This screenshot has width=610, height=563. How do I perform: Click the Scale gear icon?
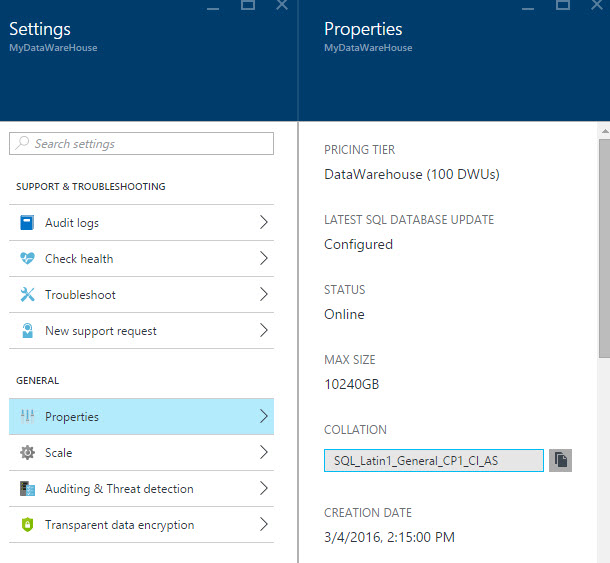[27, 453]
